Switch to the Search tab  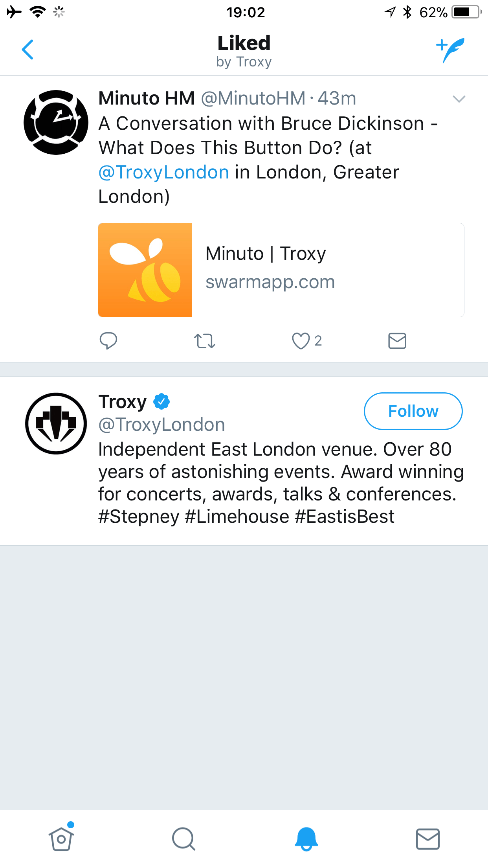coord(183,839)
